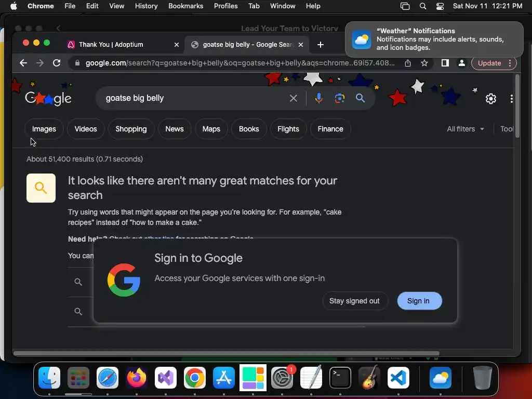Switch to the Thank You Adoptium tab
Screen dimensions: 532x399
(111, 45)
